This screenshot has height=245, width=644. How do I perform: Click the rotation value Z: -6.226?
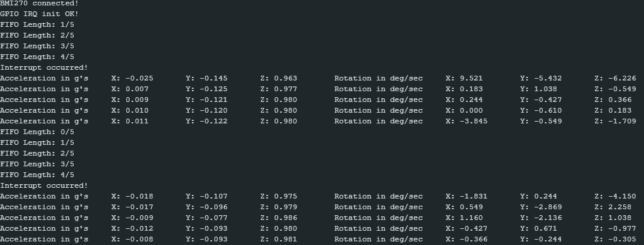615,78
